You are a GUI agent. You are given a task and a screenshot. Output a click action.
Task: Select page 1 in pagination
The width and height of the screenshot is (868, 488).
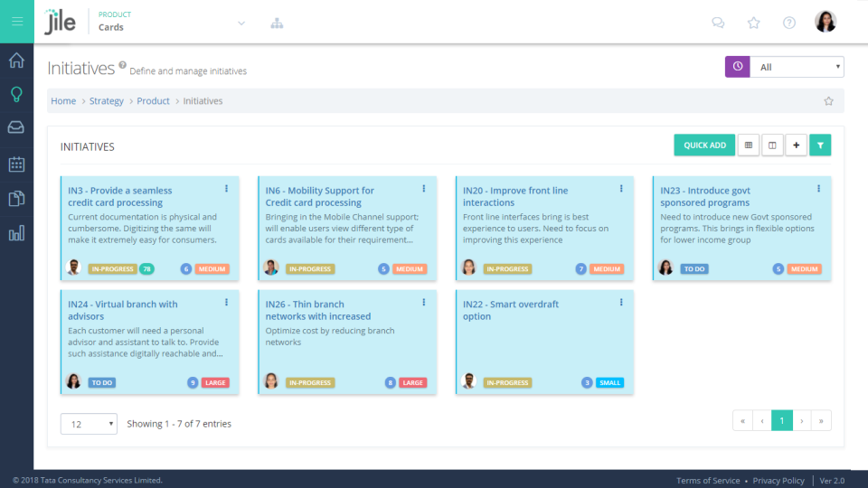pos(781,420)
